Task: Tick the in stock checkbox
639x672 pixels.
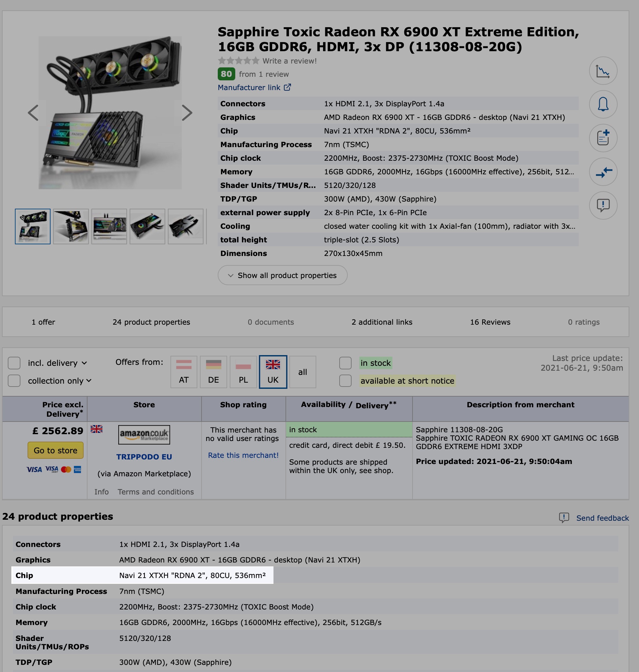Action: [x=345, y=363]
